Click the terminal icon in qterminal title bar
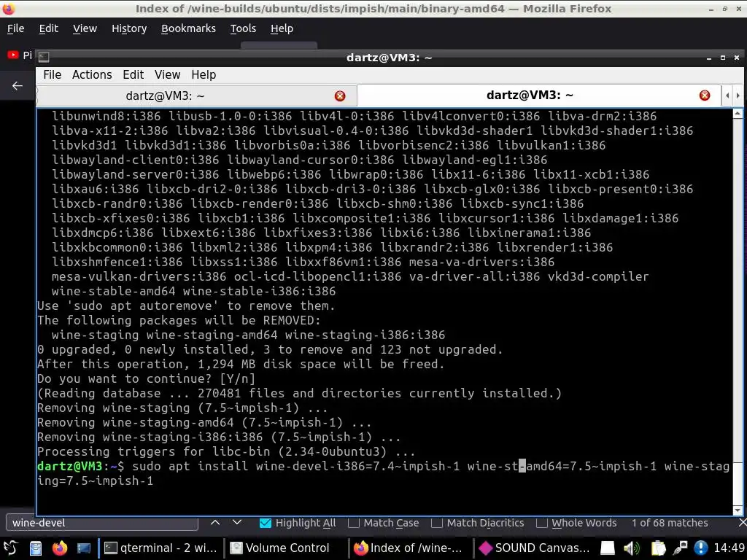 [x=44, y=58]
